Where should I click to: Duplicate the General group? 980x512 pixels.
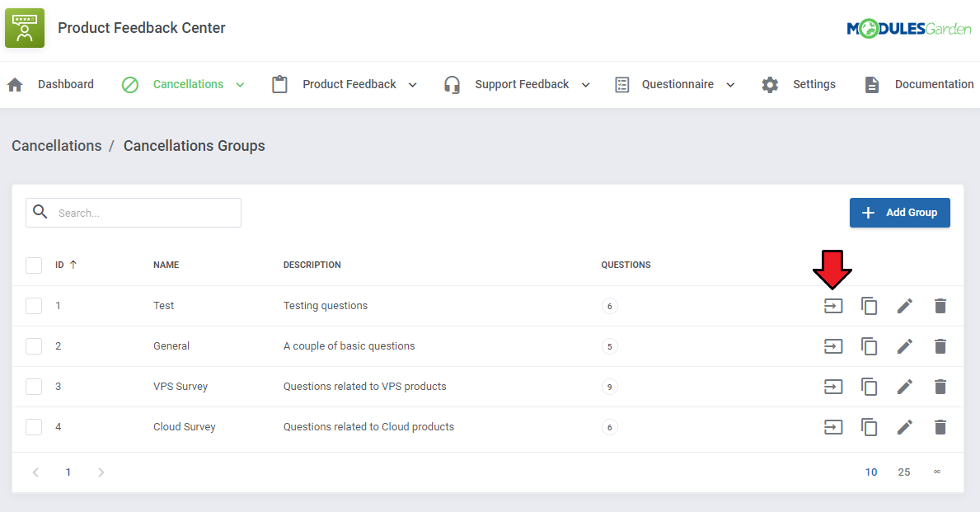coord(869,346)
